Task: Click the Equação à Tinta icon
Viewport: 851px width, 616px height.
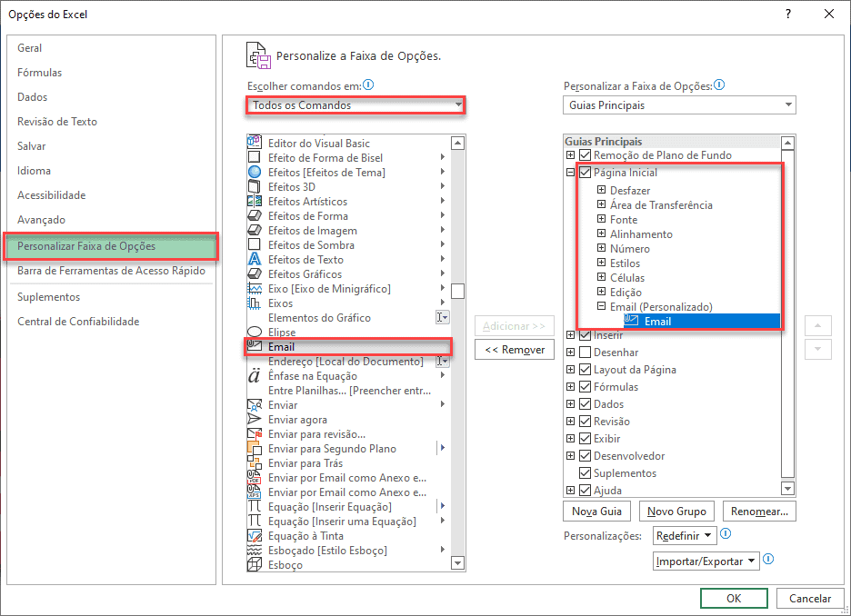Action: (x=255, y=536)
